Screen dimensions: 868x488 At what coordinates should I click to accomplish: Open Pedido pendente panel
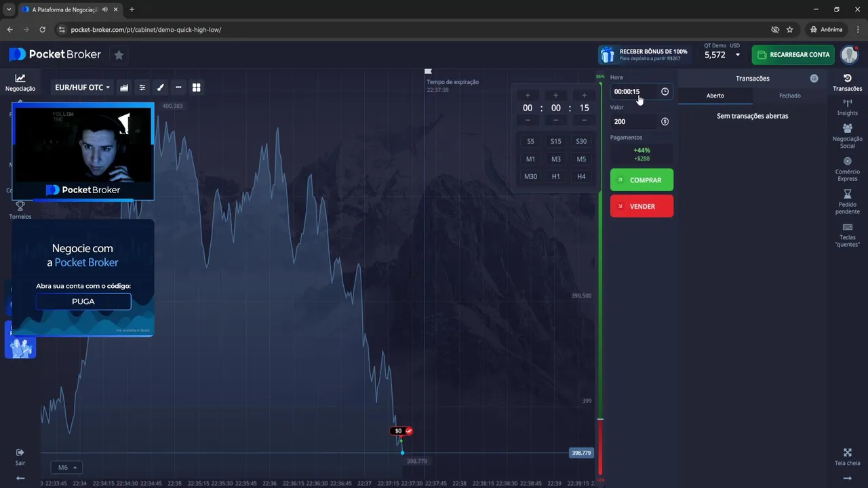point(847,202)
